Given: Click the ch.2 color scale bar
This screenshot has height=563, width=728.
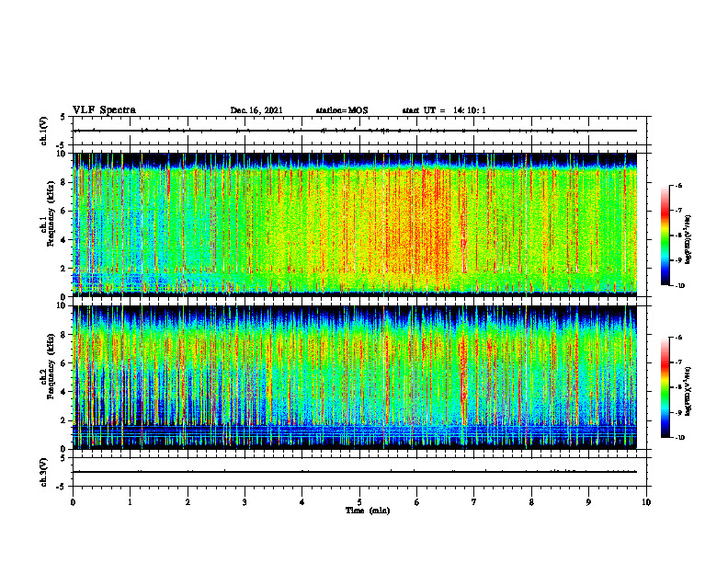Looking at the screenshot, I should tap(665, 387).
